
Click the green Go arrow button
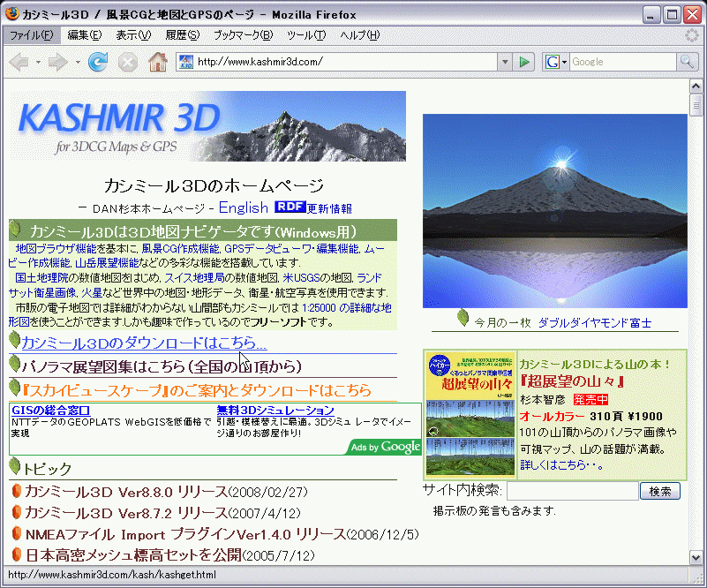[523, 62]
